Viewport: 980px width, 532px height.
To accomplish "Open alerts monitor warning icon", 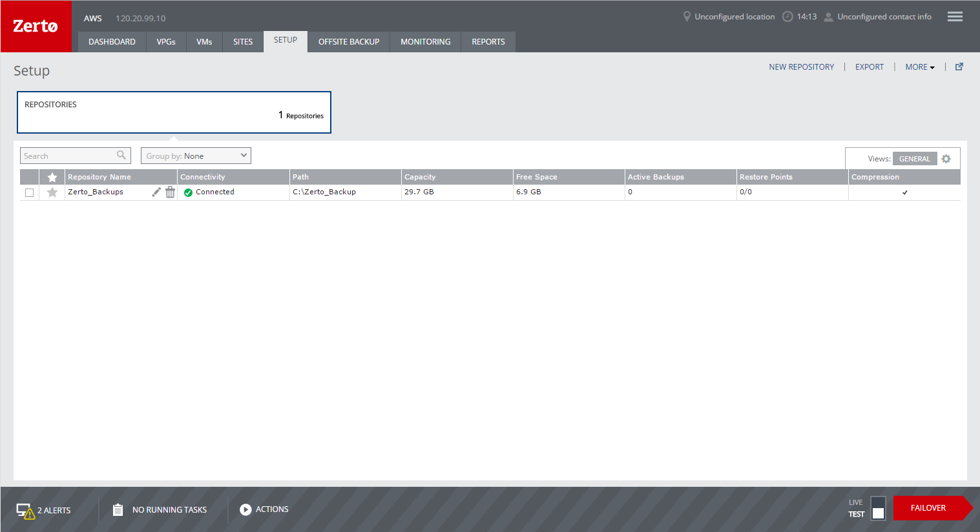I will 25,511.
